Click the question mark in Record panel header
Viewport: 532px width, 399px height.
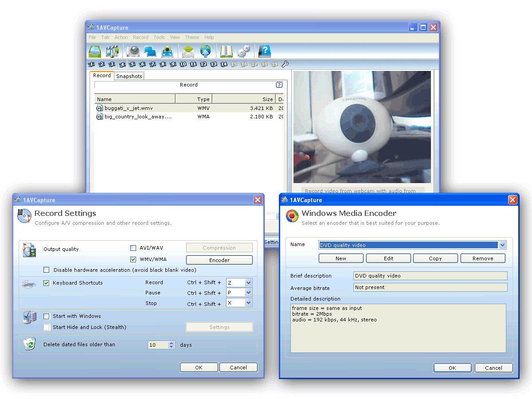[x=279, y=85]
